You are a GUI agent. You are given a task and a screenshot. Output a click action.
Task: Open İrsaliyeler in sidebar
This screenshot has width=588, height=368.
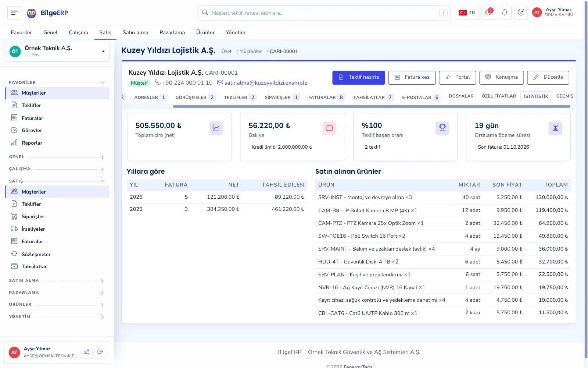57,229
